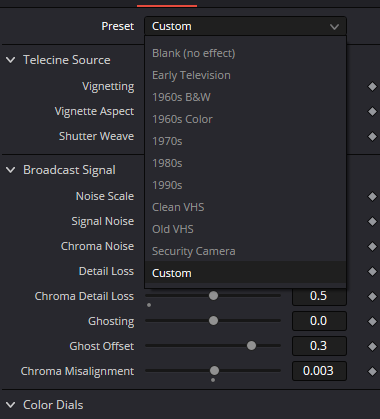Pick the 1960s B&W preset
Screen dimensions: 380x419
point(245,97)
